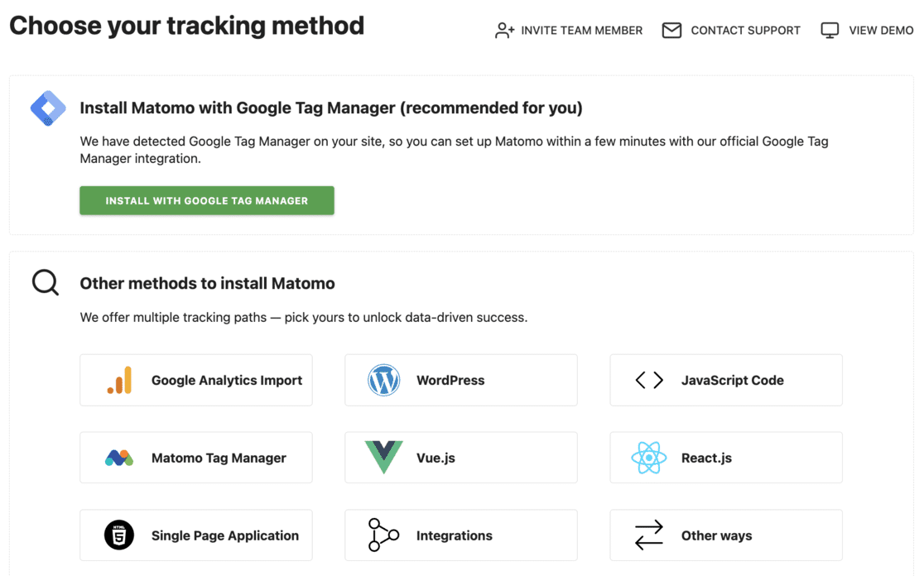
Task: Choose the Other ways tracking option
Action: pyautogui.click(x=725, y=535)
